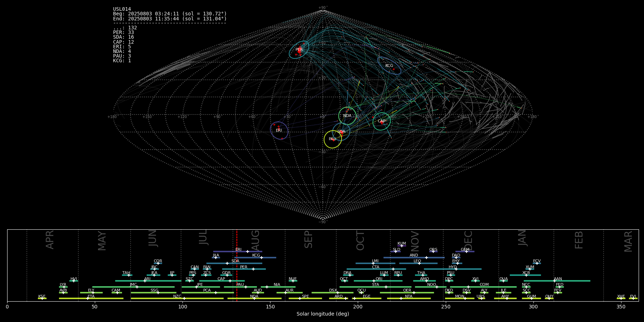The width and height of the screenshot is (644, 322).
Task: Click the AUG month label in timeline
Action: pyautogui.click(x=255, y=240)
